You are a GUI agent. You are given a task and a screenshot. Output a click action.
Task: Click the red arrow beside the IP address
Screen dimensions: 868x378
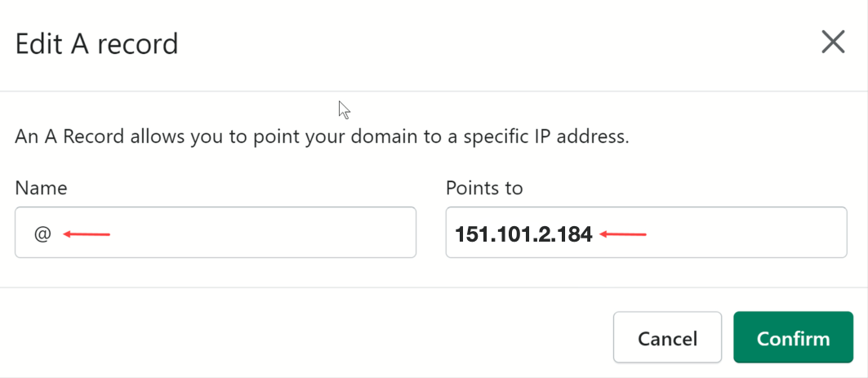click(x=623, y=234)
